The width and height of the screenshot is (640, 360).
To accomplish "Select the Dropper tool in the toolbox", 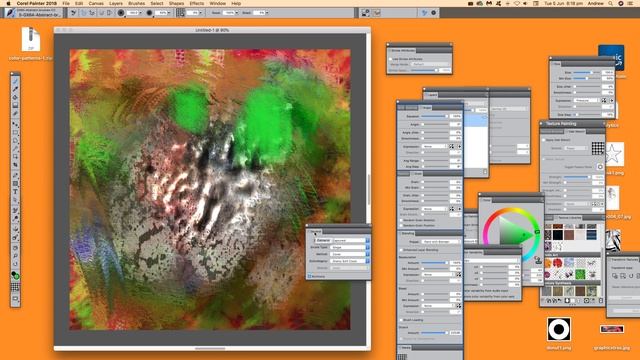I will 15,89.
